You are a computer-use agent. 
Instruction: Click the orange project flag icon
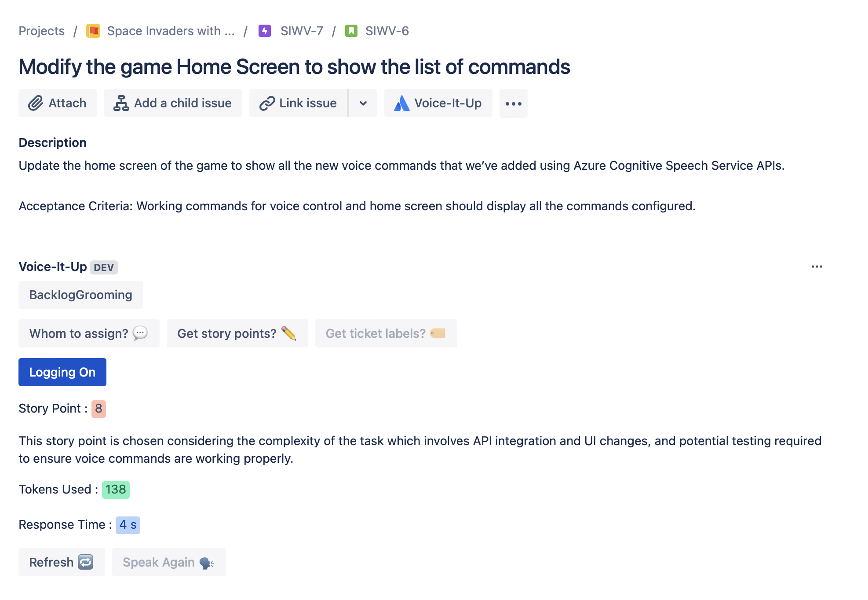[93, 31]
